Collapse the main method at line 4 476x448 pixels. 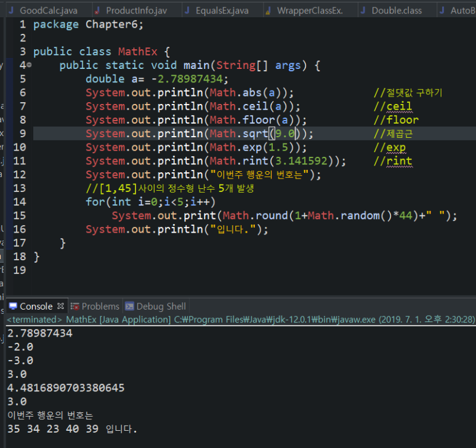[29, 65]
